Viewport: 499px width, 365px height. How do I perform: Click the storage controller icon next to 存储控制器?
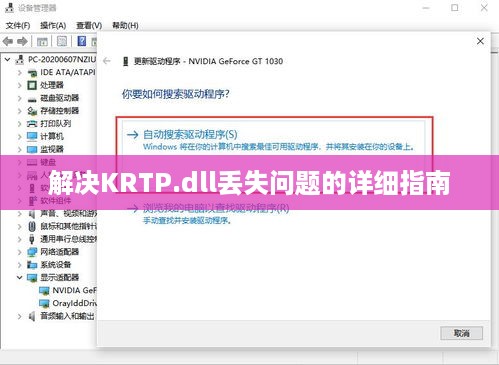[32, 111]
